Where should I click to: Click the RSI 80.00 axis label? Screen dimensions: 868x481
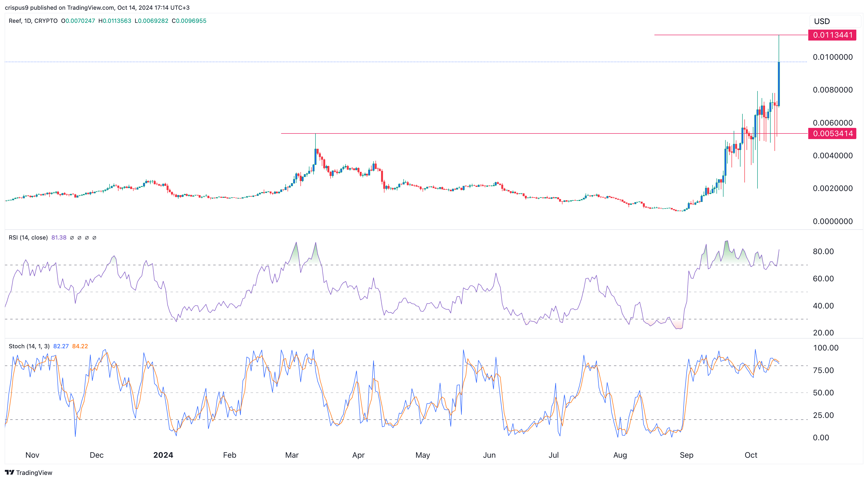[823, 251]
